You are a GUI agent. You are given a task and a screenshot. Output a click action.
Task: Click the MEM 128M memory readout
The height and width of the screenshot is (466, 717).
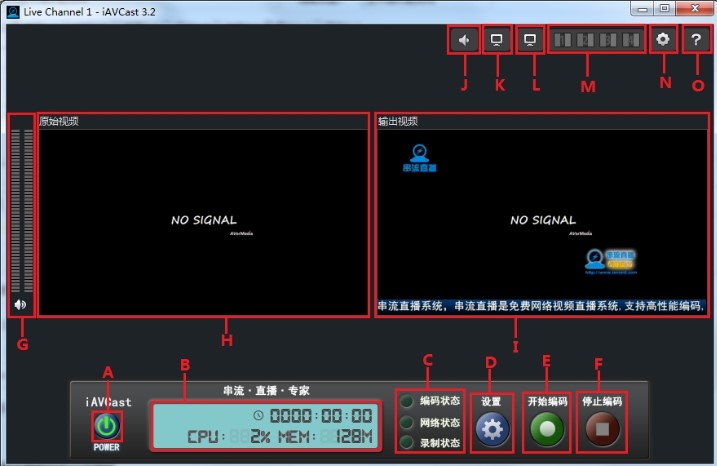click(326, 437)
